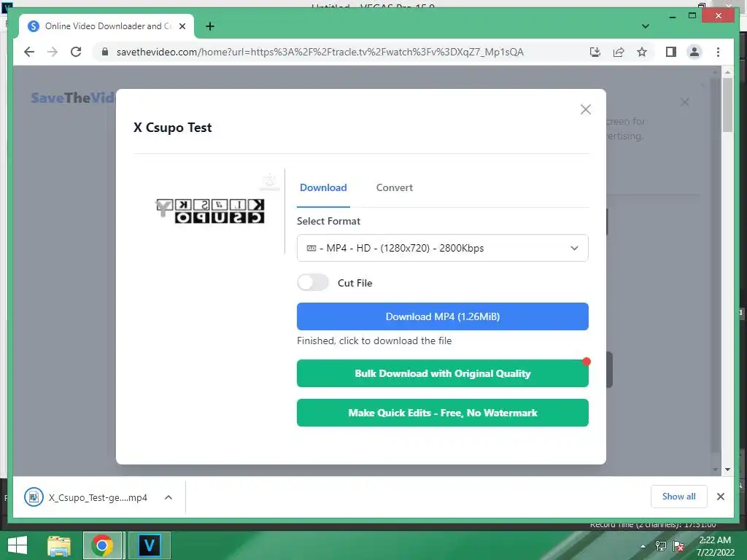The image size is (747, 560).
Task: Close the Online Video Downloader tab
Action: point(182,26)
